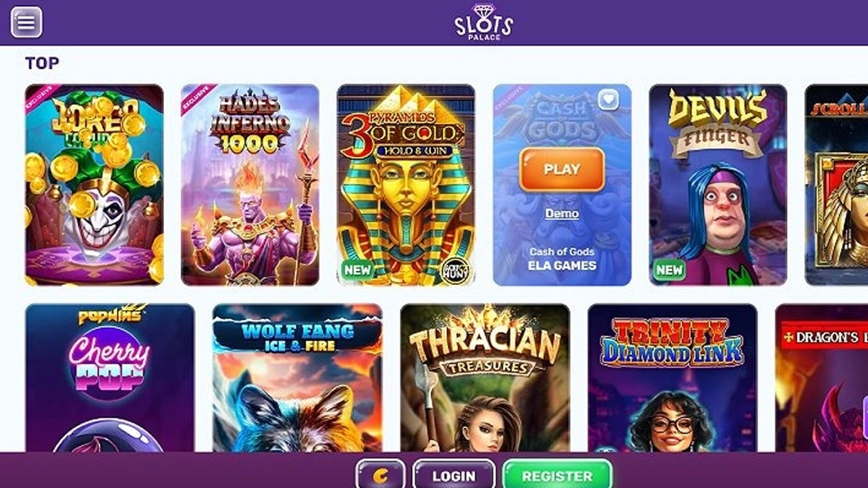Open Thracian Treasures game tile

[485, 378]
